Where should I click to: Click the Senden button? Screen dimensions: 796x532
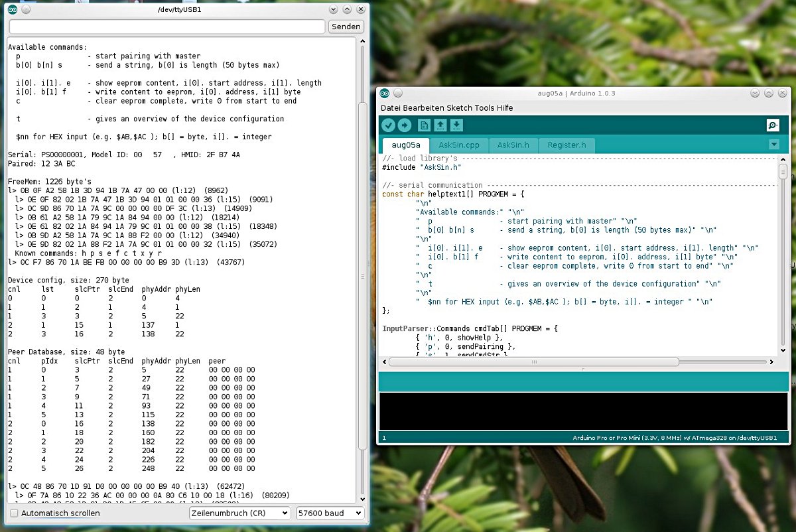346,27
